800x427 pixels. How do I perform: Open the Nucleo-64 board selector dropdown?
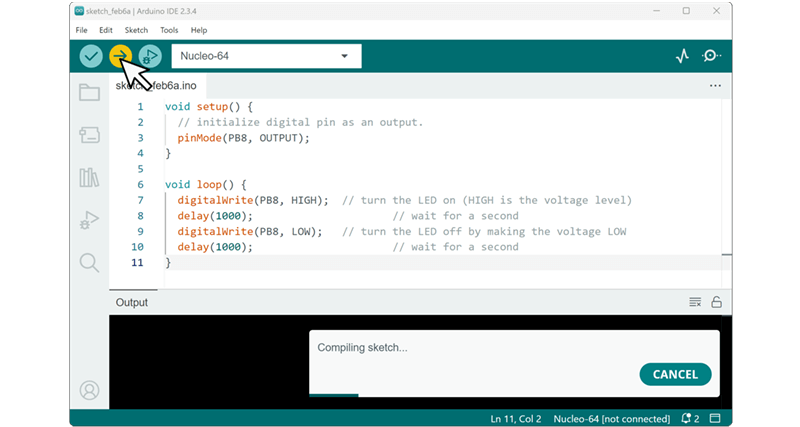coord(266,56)
